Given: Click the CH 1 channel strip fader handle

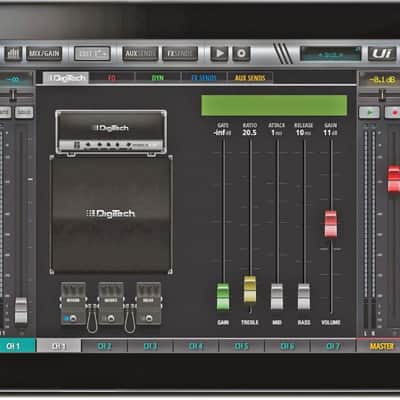Looking at the screenshot, I should pyautogui.click(x=21, y=311).
